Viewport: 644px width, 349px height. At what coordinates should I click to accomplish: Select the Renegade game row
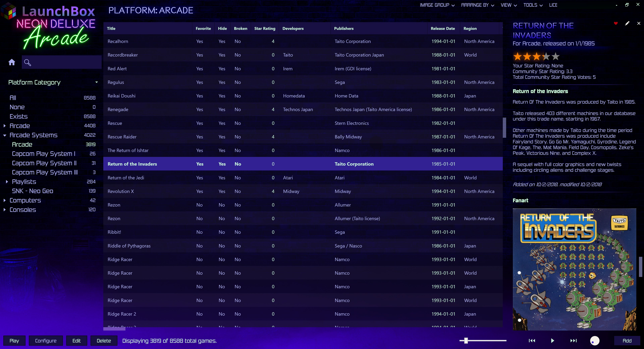coord(303,110)
